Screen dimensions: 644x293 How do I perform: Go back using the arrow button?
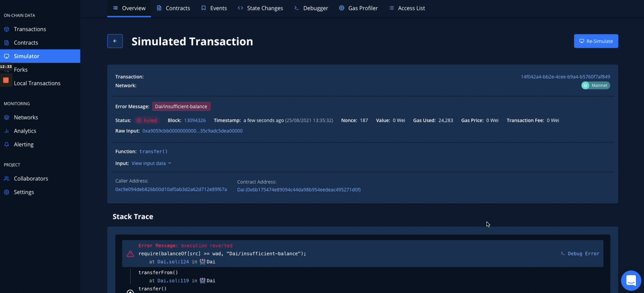[115, 41]
